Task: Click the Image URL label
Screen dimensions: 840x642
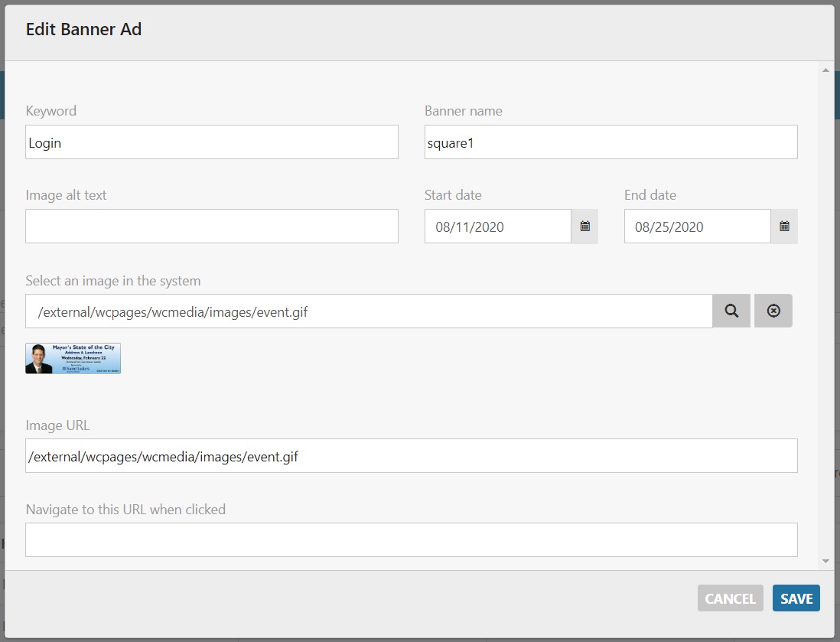Action: click(57, 425)
